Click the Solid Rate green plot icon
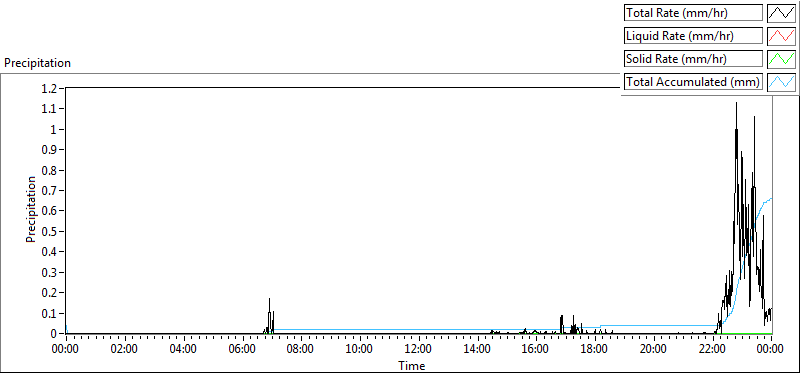Image resolution: width=800 pixels, height=373 pixels. coord(781,59)
